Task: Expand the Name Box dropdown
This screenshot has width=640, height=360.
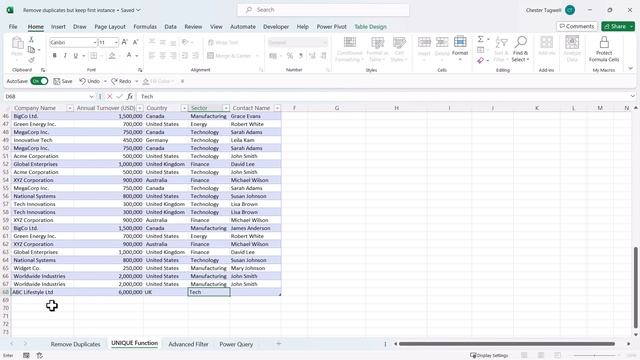Action: pyautogui.click(x=91, y=97)
